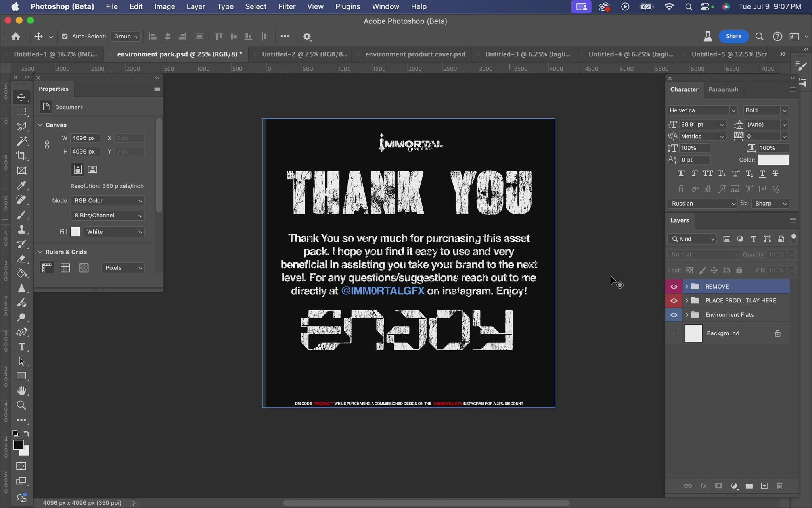Image resolution: width=812 pixels, height=508 pixels.
Task: Select the Paint Bucket tool
Action: (21, 273)
